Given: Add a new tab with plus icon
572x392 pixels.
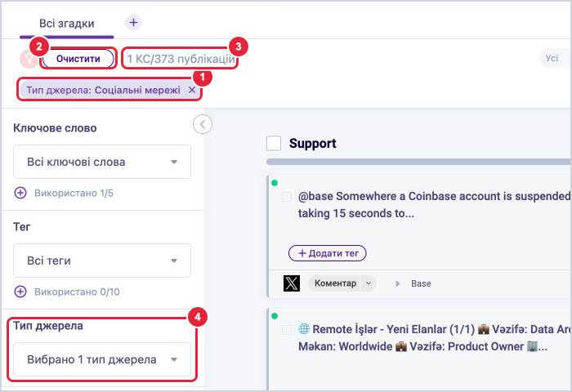Looking at the screenshot, I should tap(133, 23).
